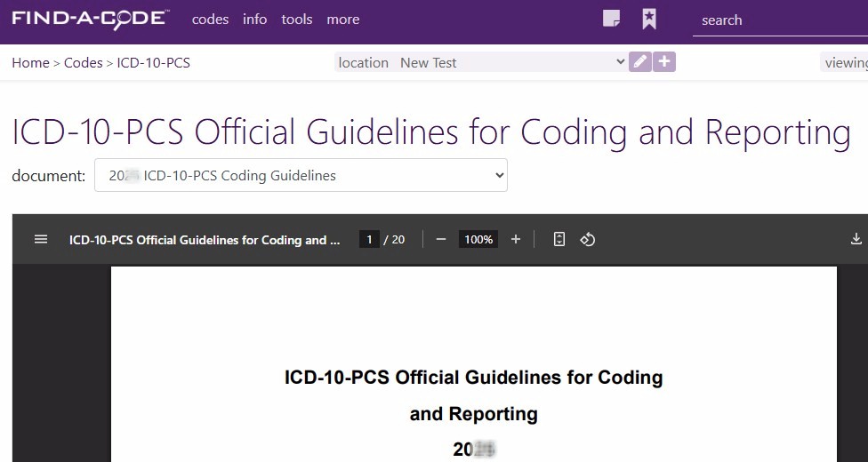Open the info menu
The width and height of the screenshot is (868, 462).
coord(254,20)
